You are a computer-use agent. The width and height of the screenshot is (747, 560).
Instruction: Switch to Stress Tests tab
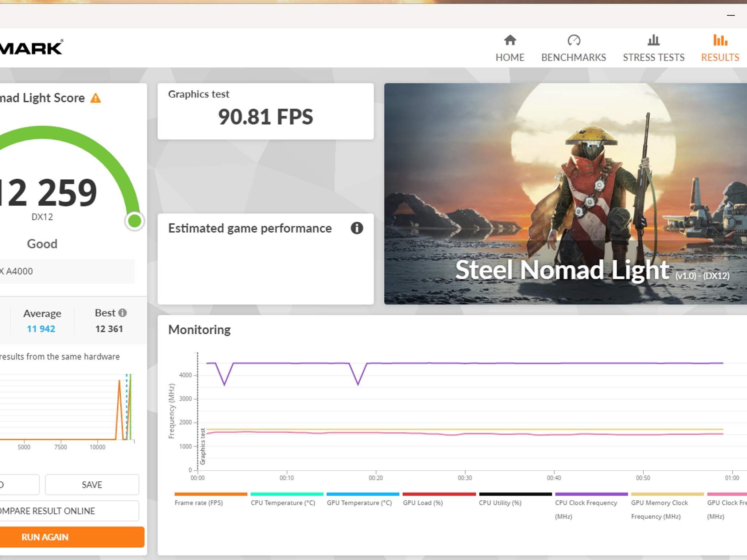click(x=653, y=48)
